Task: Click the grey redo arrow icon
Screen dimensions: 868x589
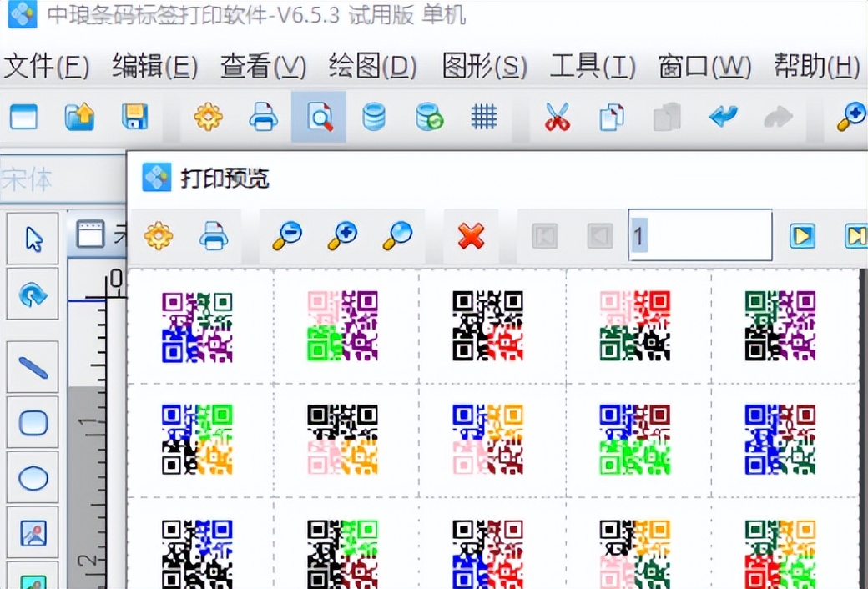Action: 779,118
